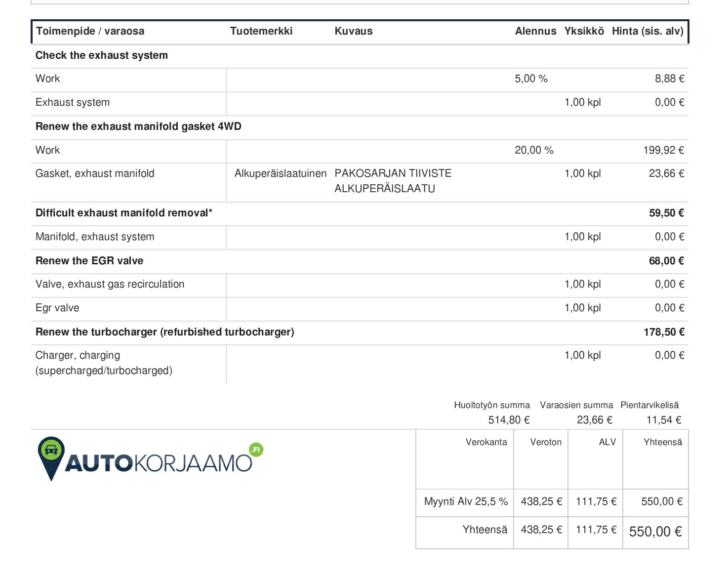Click 0,00 € in the Egr valve row
Image resolution: width=728 pixels, height=579 pixels.
coord(669,308)
